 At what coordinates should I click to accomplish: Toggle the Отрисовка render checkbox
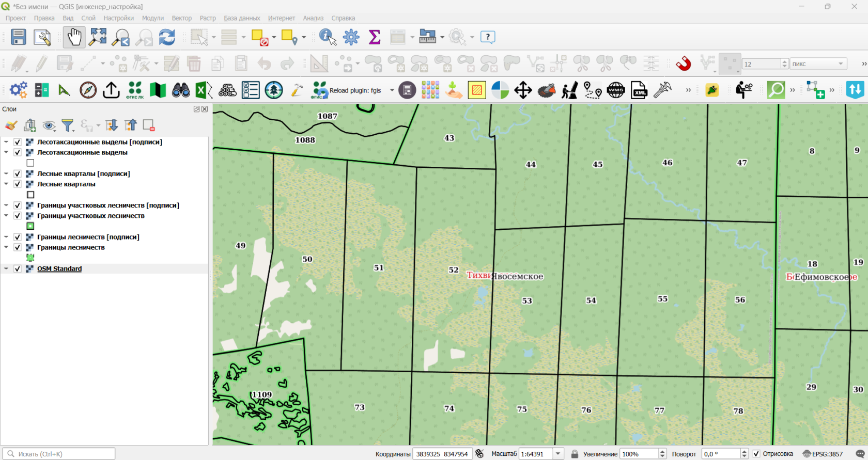(x=756, y=454)
